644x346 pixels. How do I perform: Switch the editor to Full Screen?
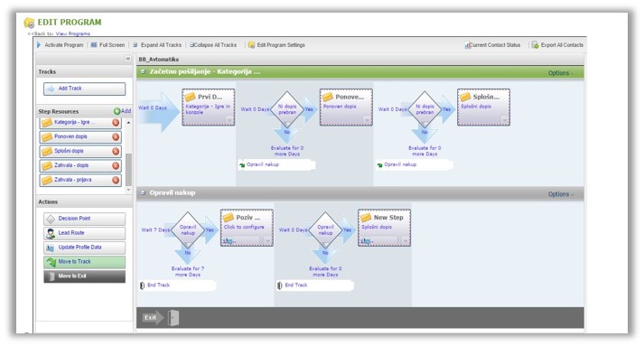[x=108, y=45]
